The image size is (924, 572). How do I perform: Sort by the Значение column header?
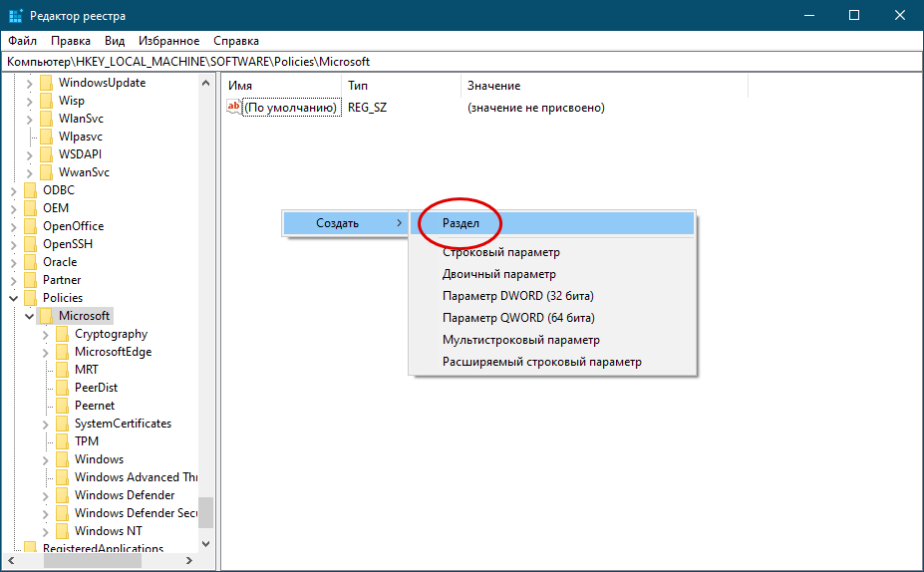(x=605, y=86)
